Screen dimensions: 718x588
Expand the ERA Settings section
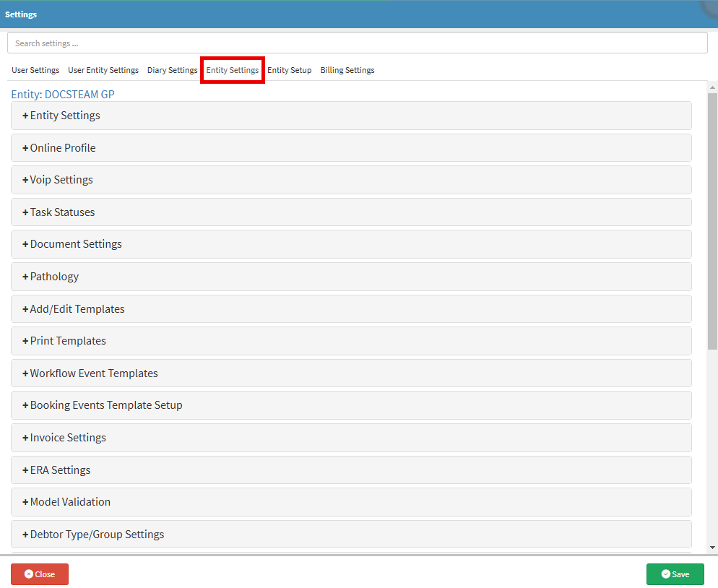pos(351,470)
